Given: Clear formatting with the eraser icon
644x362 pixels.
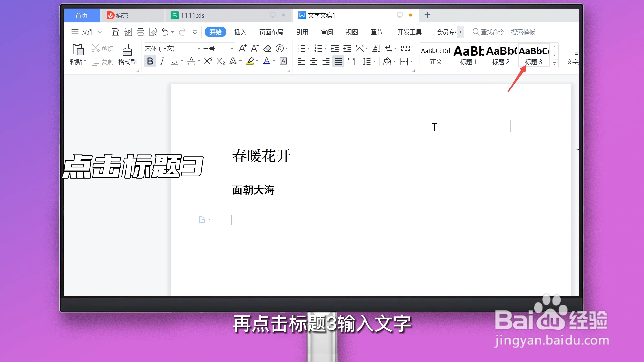Looking at the screenshot, I should coord(267,49).
